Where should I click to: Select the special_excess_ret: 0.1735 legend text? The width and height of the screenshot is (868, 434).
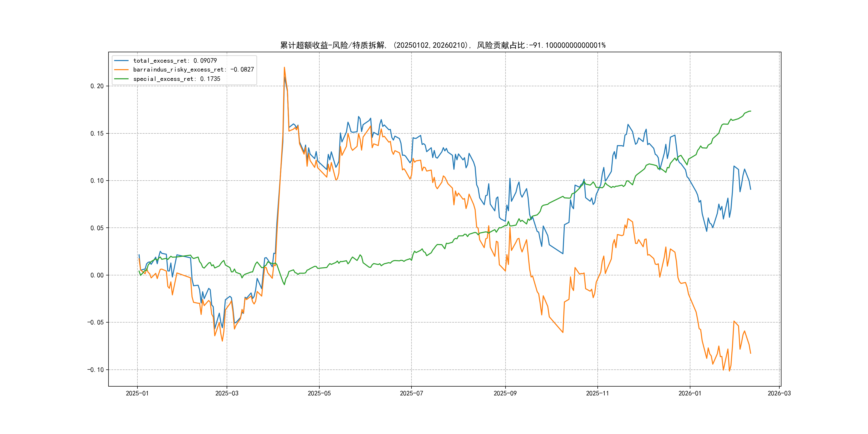coord(177,79)
